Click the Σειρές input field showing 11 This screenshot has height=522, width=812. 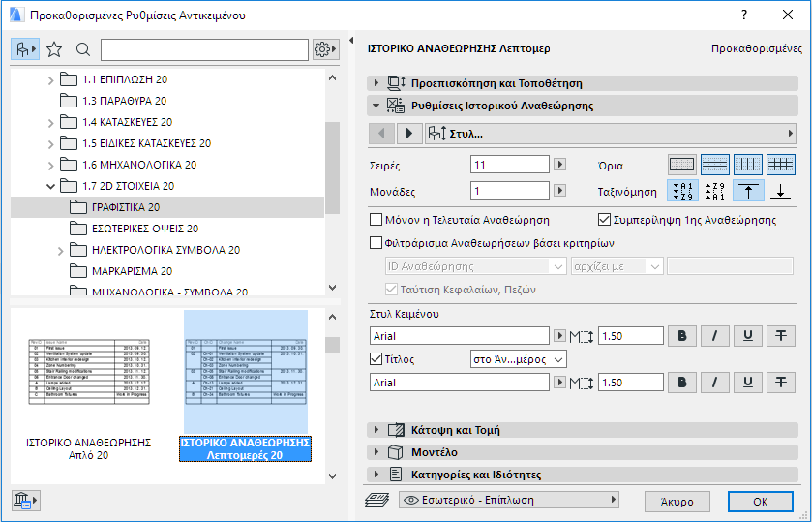point(510,165)
